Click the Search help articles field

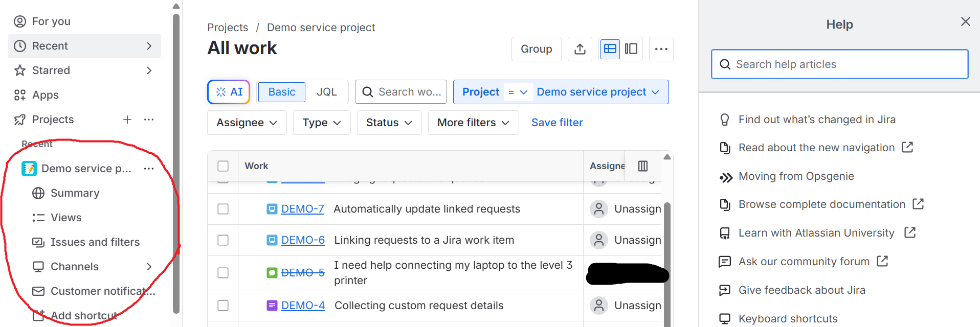840,64
